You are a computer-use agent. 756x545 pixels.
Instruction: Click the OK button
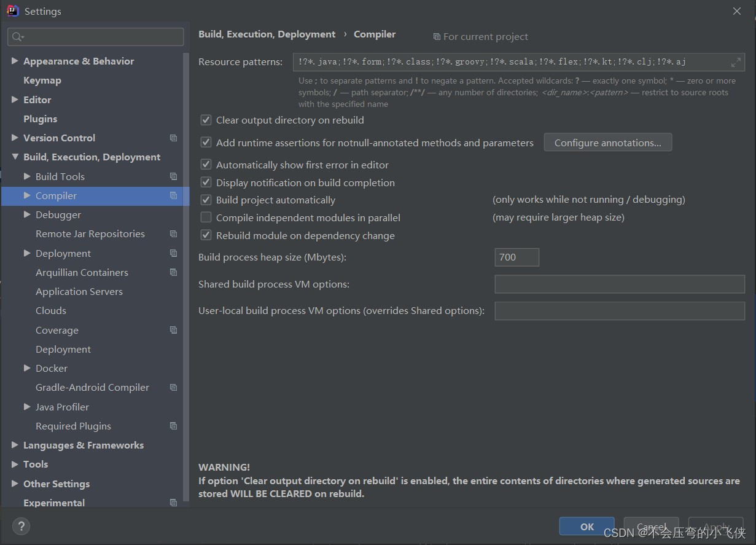(587, 527)
